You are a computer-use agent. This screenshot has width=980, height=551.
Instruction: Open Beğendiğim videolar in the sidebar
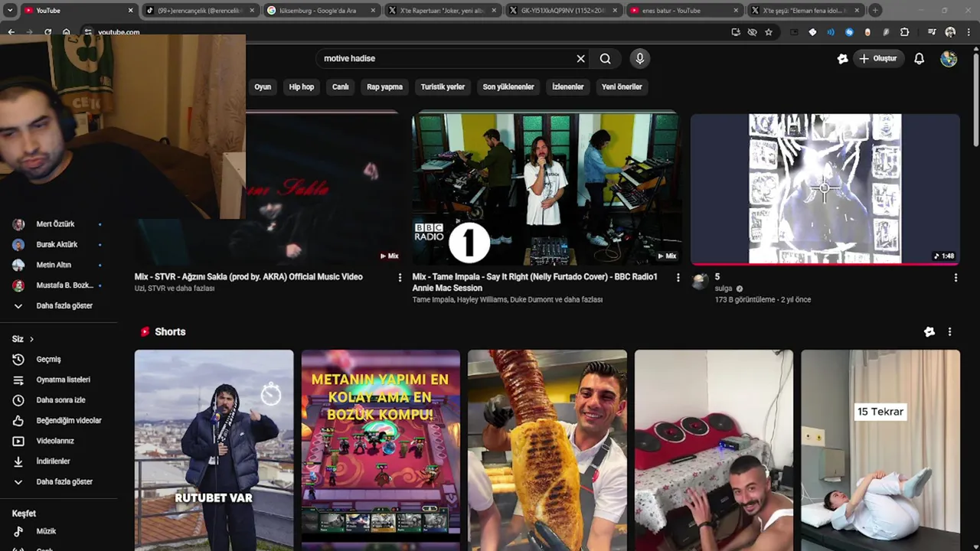click(69, 420)
